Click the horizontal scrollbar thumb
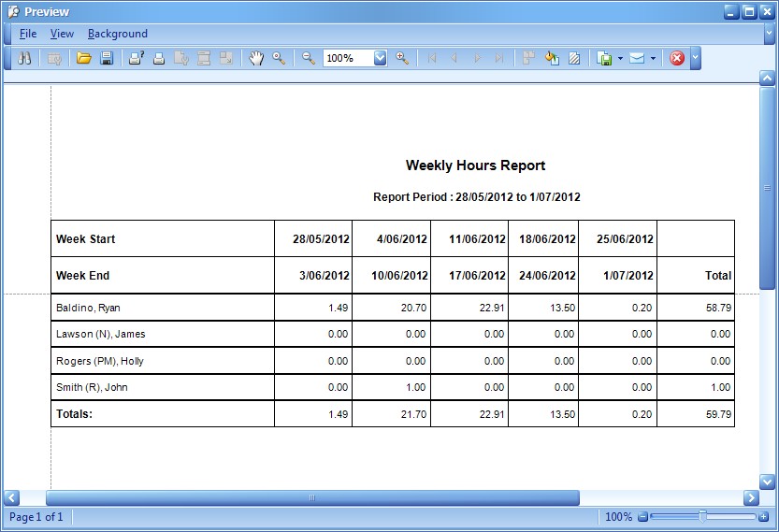The height and width of the screenshot is (532, 779). [x=312, y=497]
